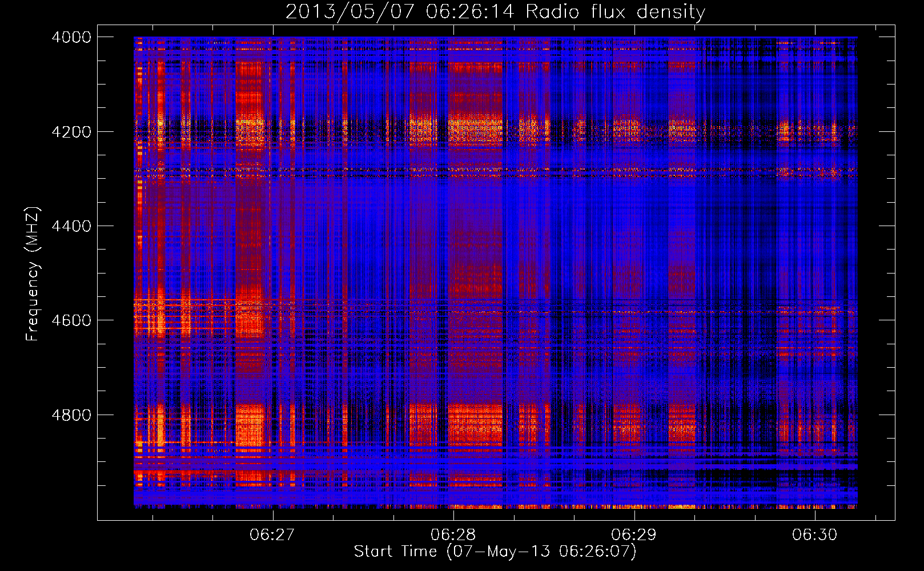Image resolution: width=924 pixels, height=571 pixels.
Task: Click the 06:29 time tick label
Action: point(633,534)
